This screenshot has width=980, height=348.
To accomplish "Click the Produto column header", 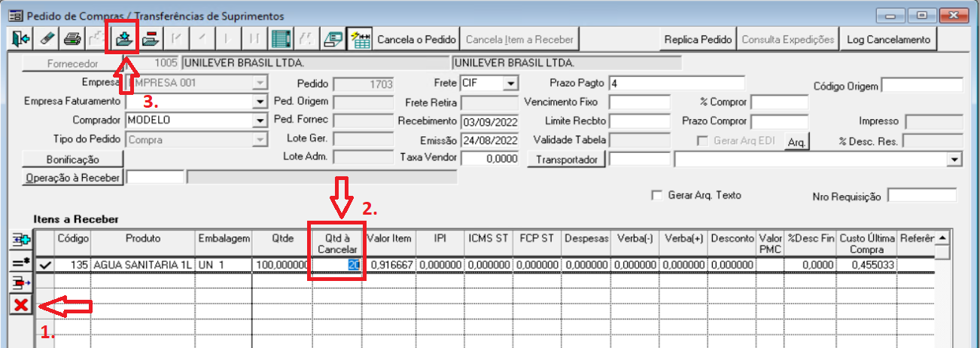I will pos(143,243).
